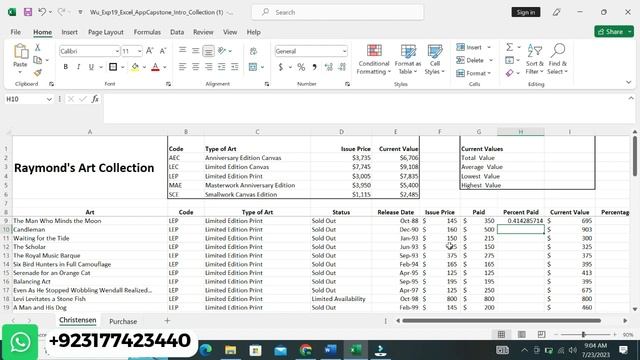Click Orientation text angle icon
The width and height of the screenshot is (640, 360).
222,51
